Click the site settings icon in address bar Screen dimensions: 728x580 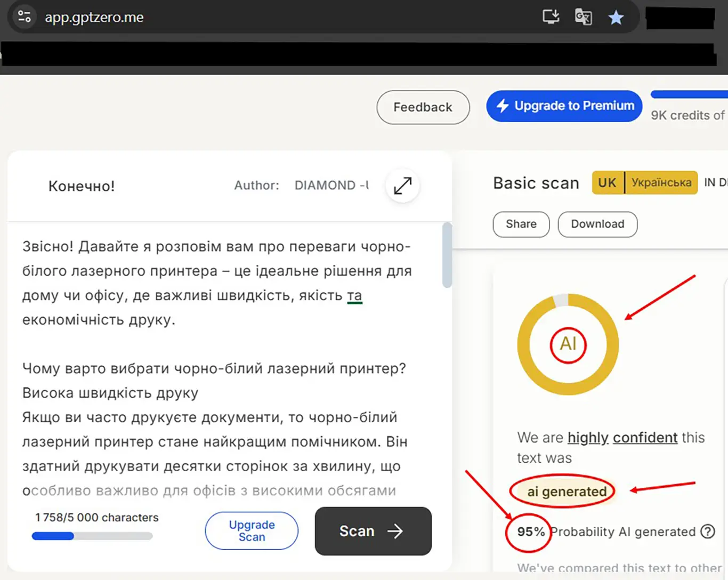click(x=25, y=17)
